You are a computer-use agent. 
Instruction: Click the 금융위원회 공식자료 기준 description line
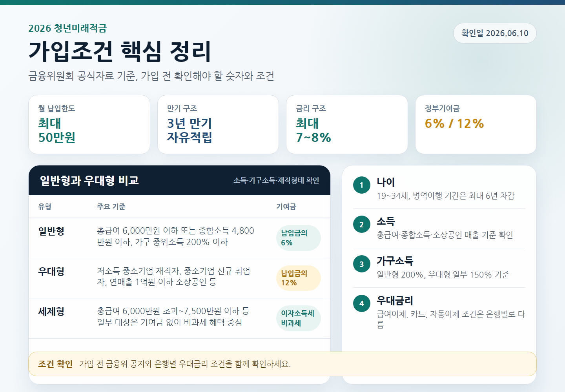151,76
